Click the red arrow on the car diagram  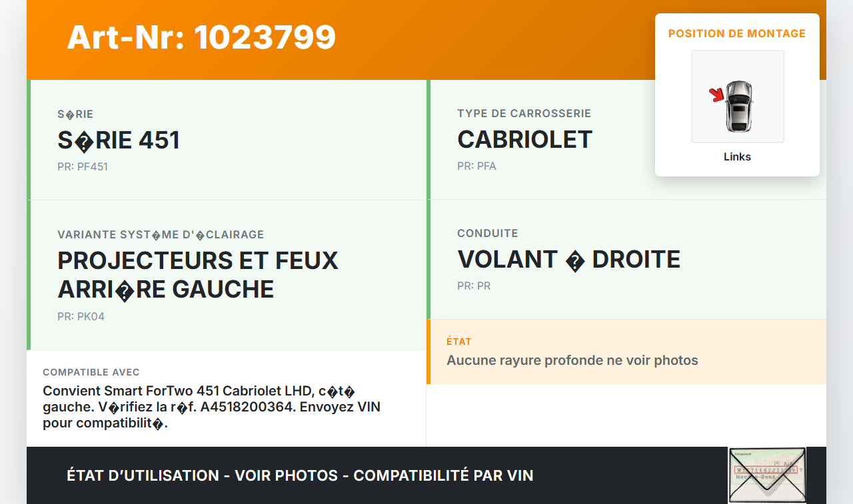point(716,96)
